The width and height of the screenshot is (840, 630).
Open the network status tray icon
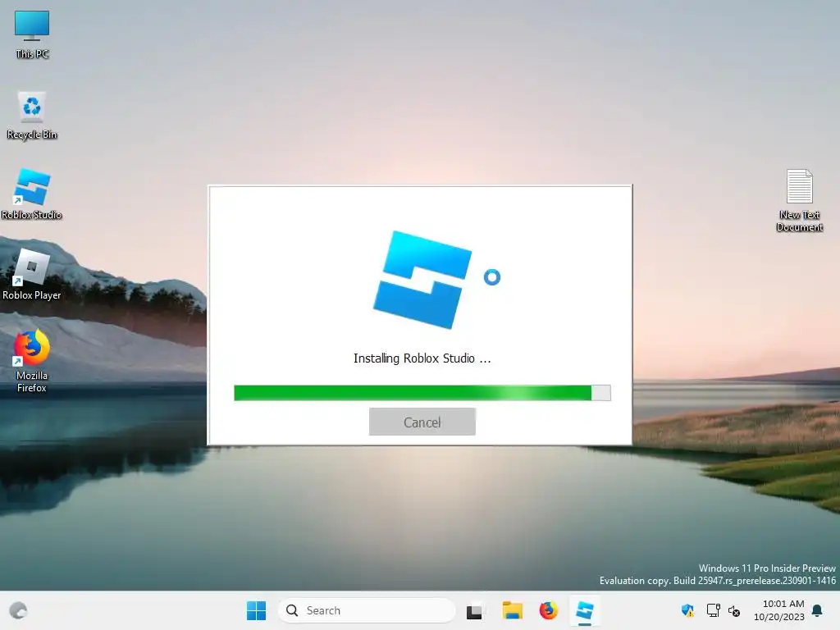pos(713,610)
